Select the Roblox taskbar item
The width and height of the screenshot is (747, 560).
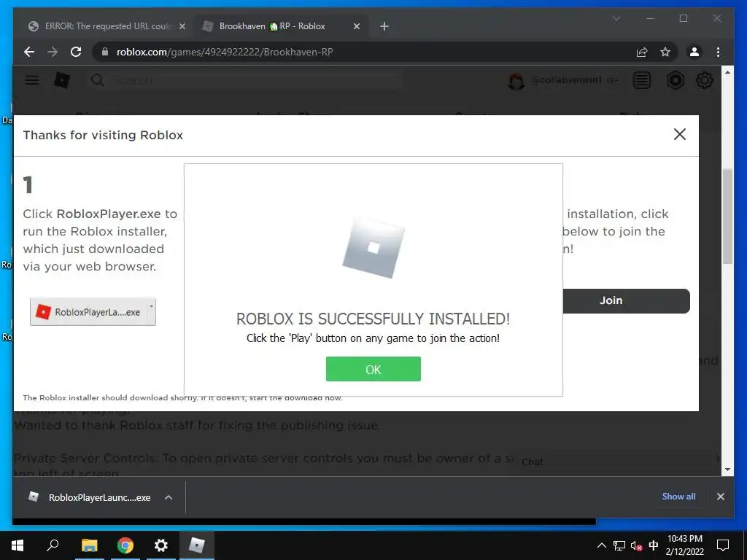(x=197, y=545)
